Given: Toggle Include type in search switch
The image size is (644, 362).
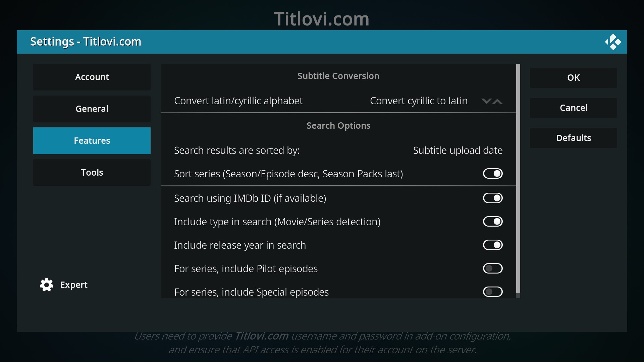Looking at the screenshot, I should [x=492, y=222].
